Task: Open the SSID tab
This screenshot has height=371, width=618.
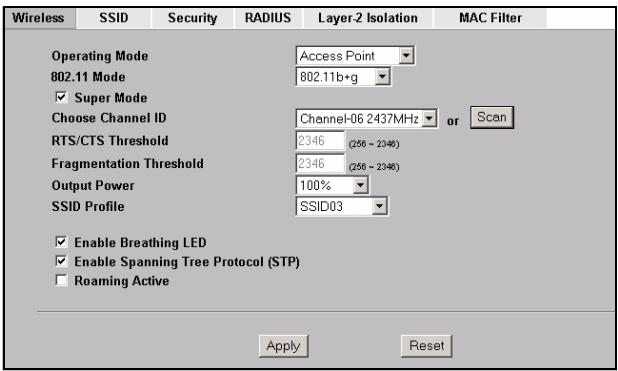Action: pyautogui.click(x=114, y=18)
